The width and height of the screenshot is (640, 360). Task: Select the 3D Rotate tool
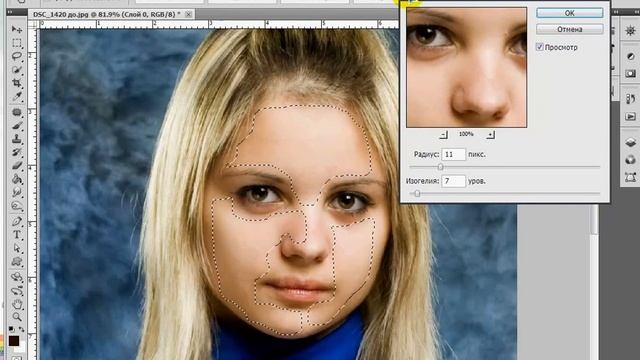tap(17, 278)
